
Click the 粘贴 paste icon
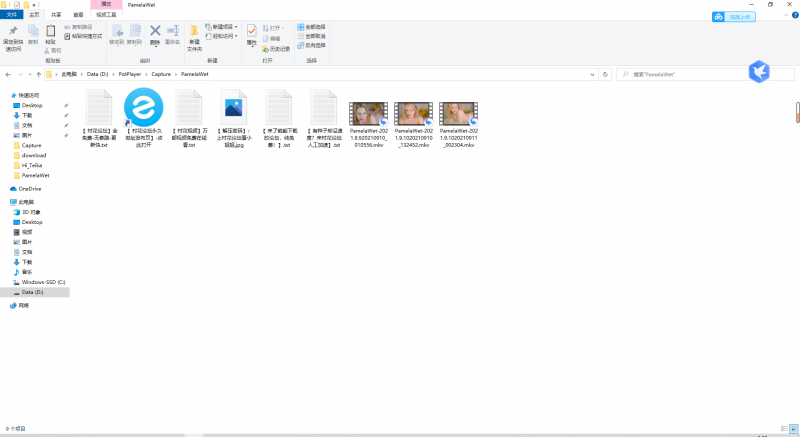pos(50,36)
